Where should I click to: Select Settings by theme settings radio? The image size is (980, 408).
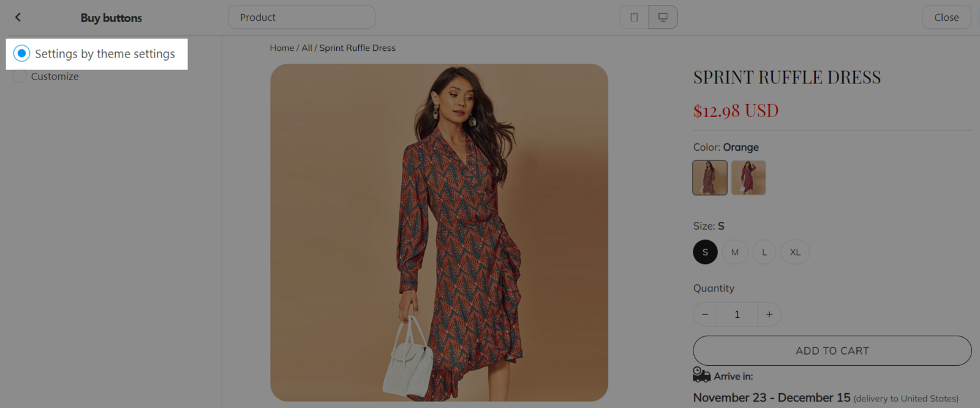(x=21, y=53)
